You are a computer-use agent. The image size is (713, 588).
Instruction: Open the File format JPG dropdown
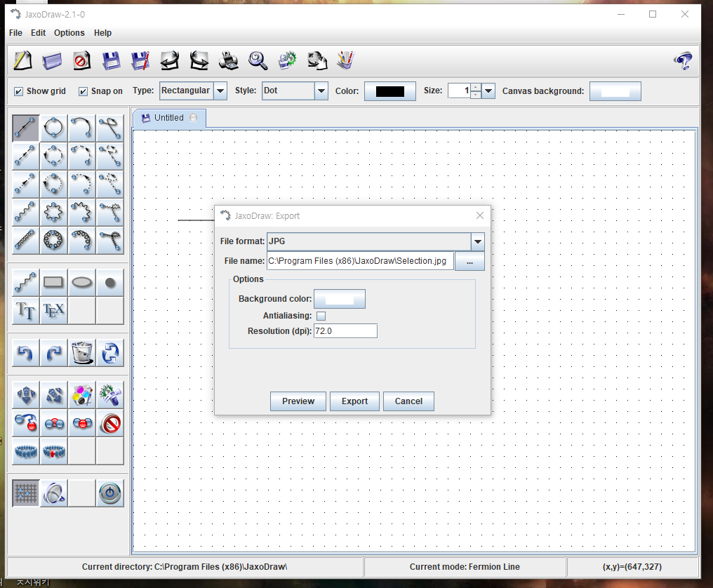click(x=477, y=241)
